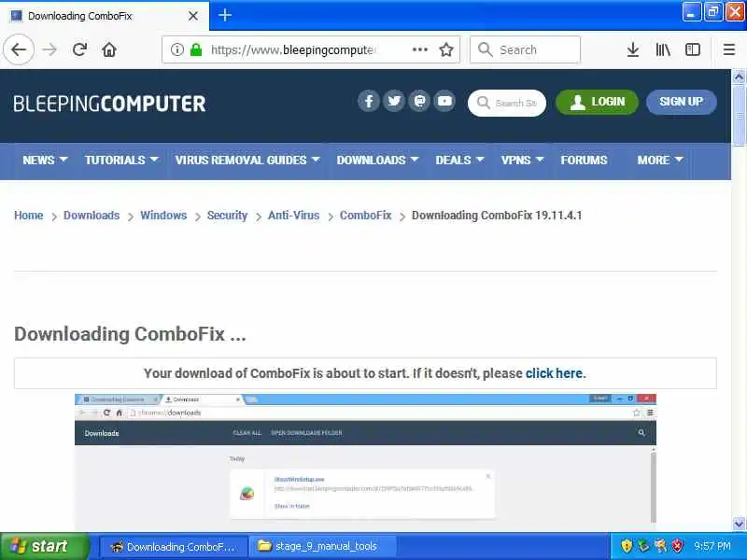The image size is (747, 560).
Task: Visit BleepingComputer Facebook page icon
Action: point(368,101)
